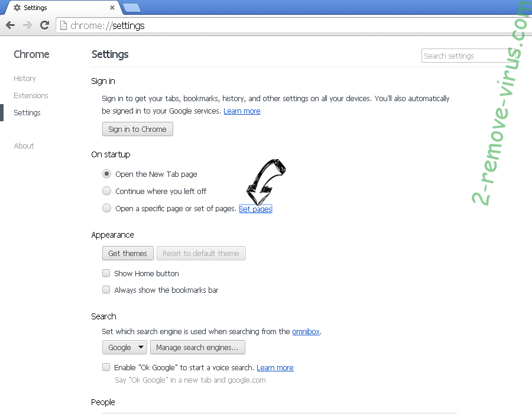Click the People section heading
Image resolution: width=532 pixels, height=414 pixels.
(x=103, y=402)
